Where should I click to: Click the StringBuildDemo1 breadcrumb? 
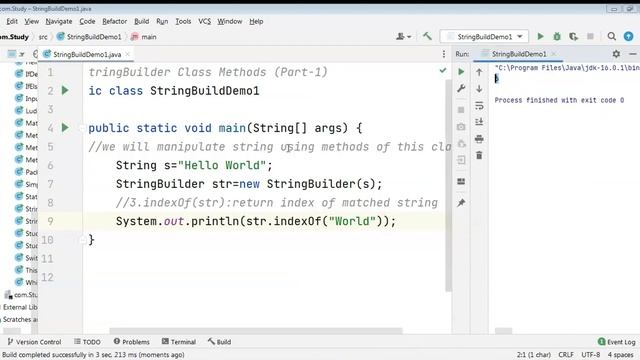[x=89, y=37]
